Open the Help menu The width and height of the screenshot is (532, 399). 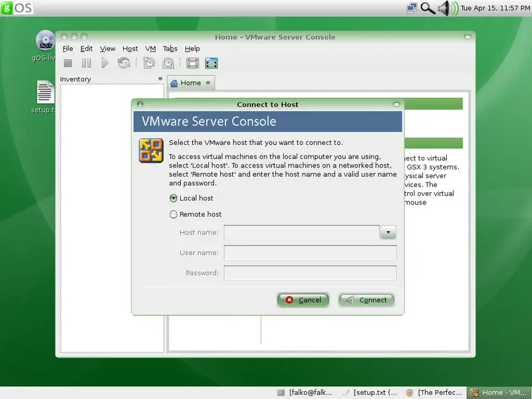coord(192,49)
